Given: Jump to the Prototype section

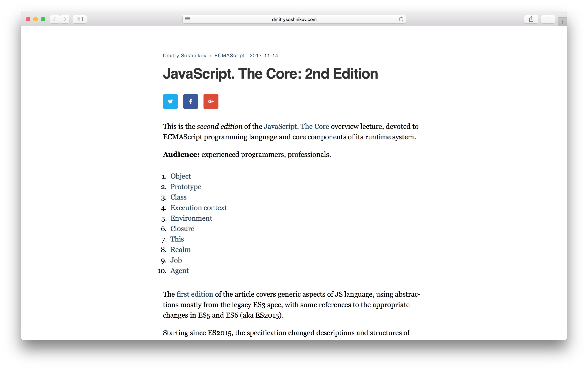Looking at the screenshot, I should tap(186, 187).
